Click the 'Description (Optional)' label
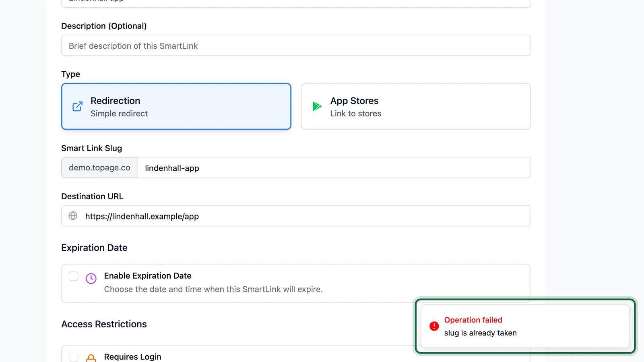 (x=104, y=26)
